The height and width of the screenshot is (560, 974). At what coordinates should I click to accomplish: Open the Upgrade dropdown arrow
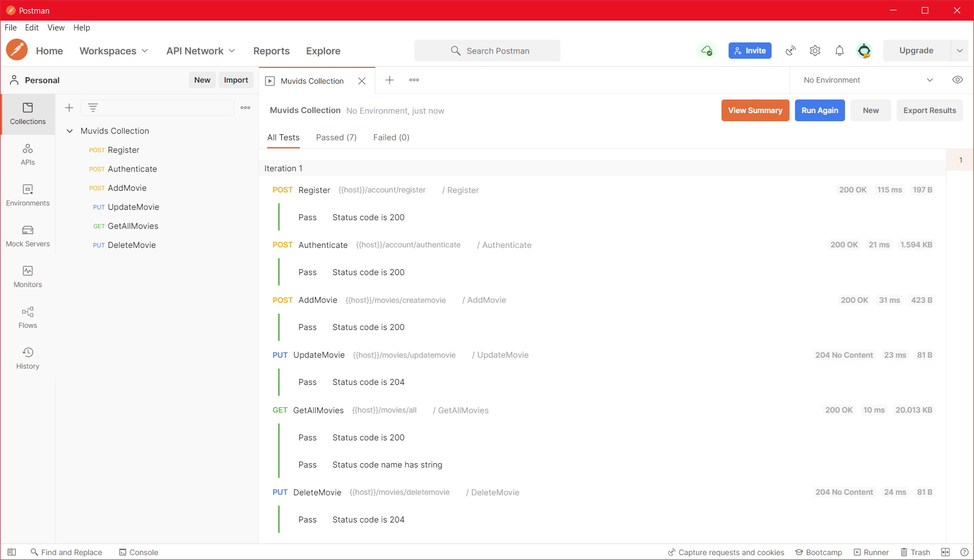click(960, 51)
